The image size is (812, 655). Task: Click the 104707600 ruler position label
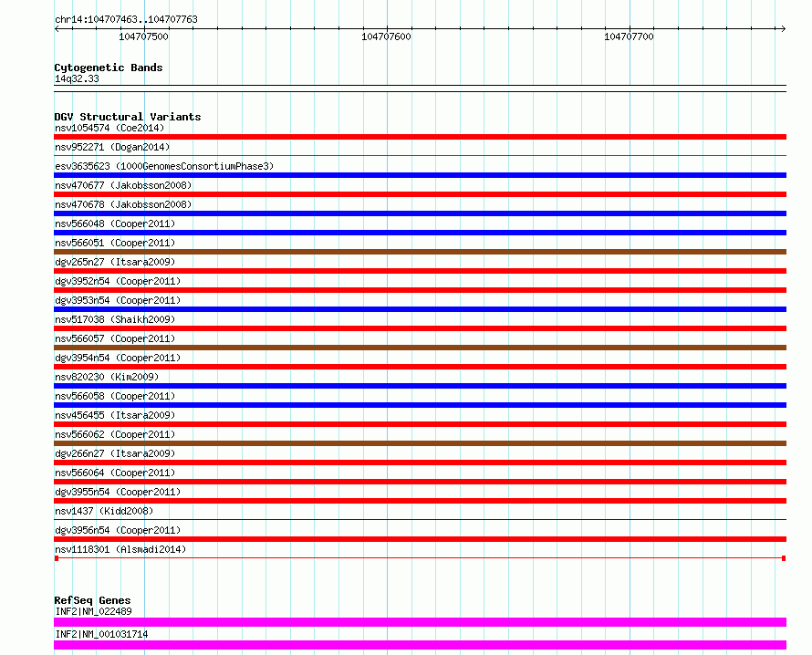(x=386, y=36)
